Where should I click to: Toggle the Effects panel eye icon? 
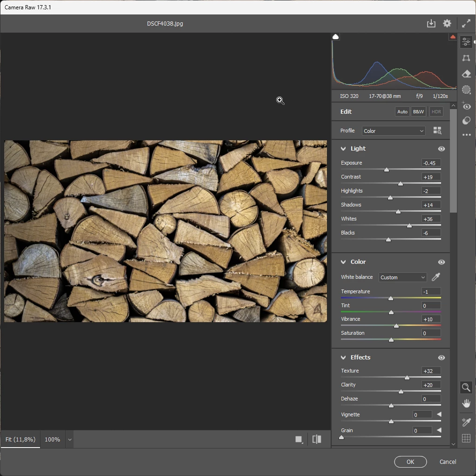(441, 358)
